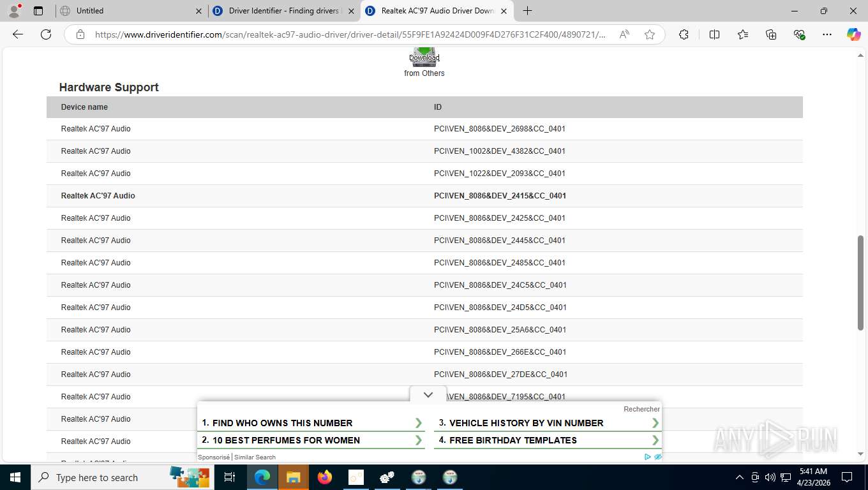Open tab actions menu icon

click(38, 11)
